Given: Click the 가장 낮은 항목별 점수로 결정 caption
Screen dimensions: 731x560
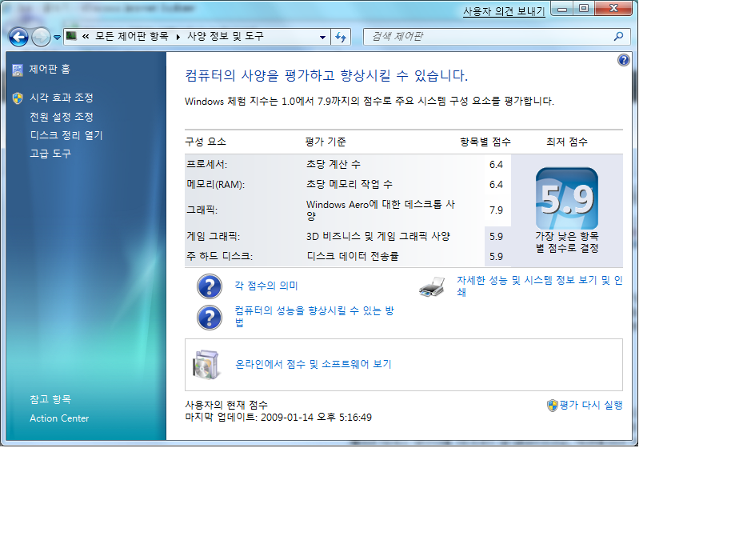Looking at the screenshot, I should pyautogui.click(x=567, y=242).
